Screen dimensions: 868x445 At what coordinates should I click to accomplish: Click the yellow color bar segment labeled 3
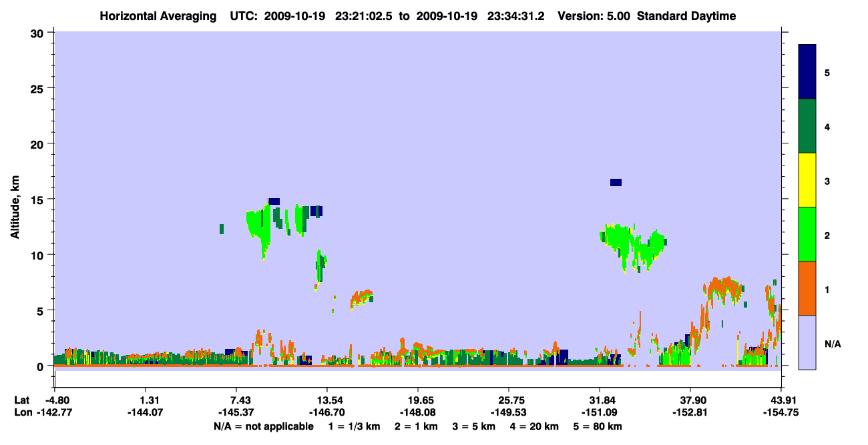tap(807, 180)
